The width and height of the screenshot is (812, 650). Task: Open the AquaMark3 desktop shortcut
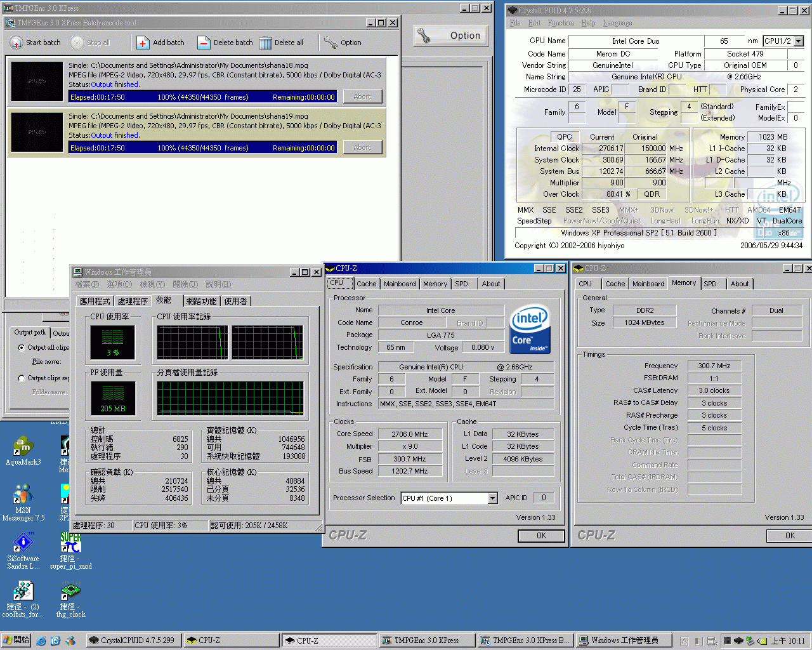[x=23, y=446]
